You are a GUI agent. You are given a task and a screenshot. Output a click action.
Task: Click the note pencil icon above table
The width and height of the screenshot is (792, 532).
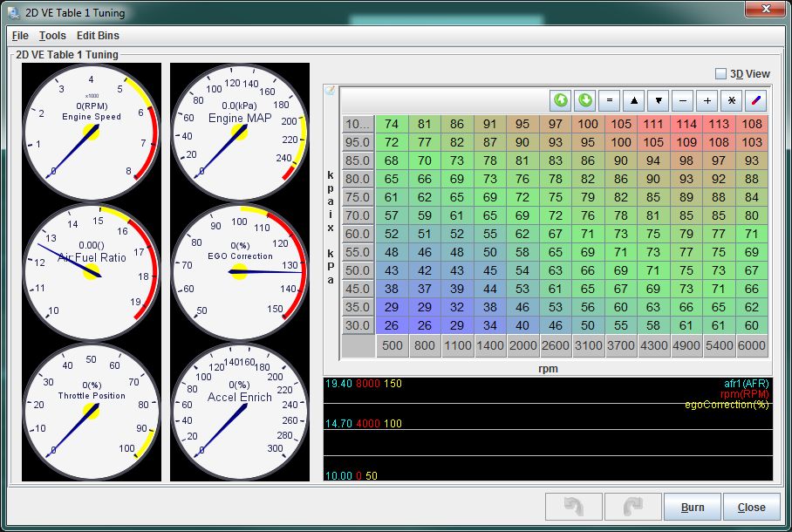coord(331,91)
